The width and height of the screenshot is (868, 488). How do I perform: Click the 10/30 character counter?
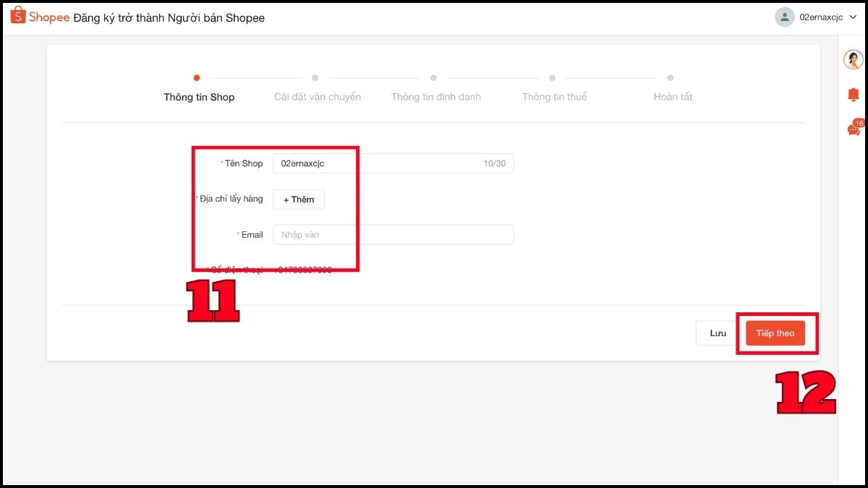click(495, 164)
